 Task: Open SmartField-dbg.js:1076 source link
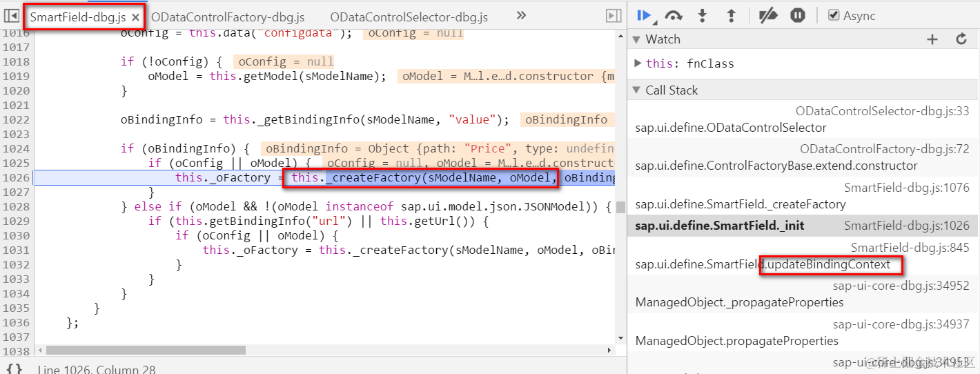point(907,188)
